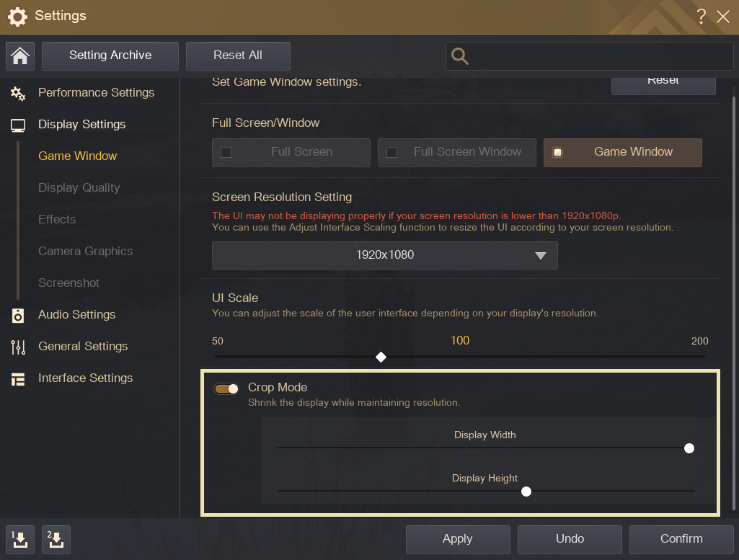Open Interface Settings category
This screenshot has height=560, width=739.
click(x=85, y=378)
